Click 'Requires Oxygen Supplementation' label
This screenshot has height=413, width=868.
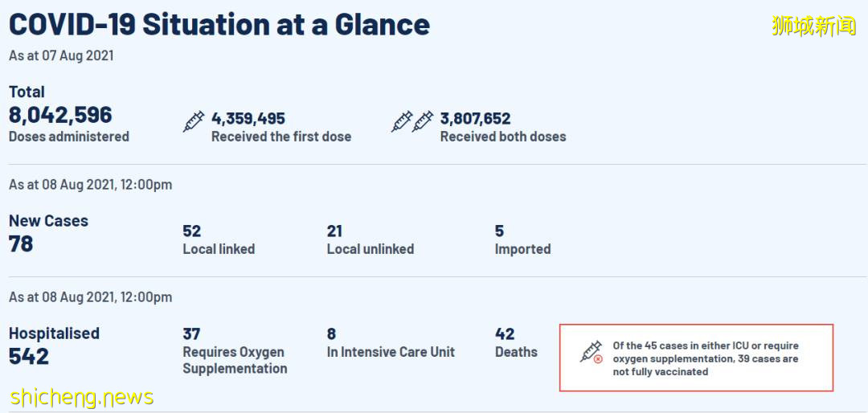pyautogui.click(x=235, y=360)
